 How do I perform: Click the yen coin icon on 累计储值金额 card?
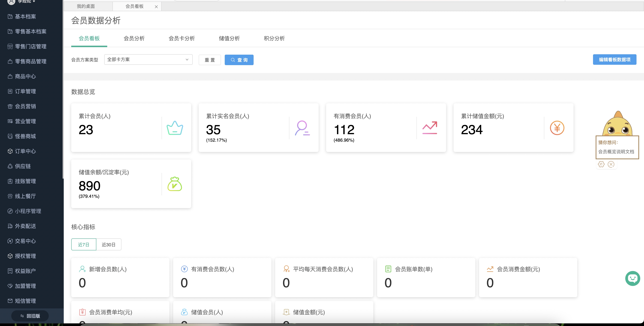tap(557, 128)
